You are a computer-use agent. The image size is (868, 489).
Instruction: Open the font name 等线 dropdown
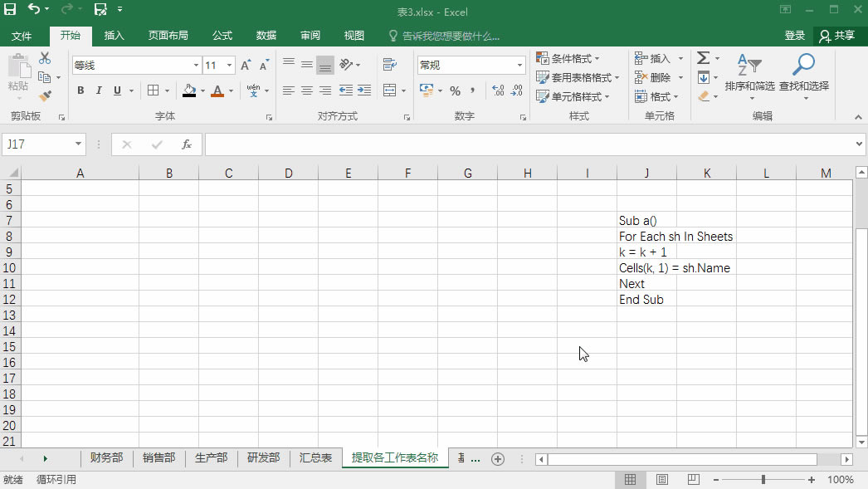tap(196, 66)
